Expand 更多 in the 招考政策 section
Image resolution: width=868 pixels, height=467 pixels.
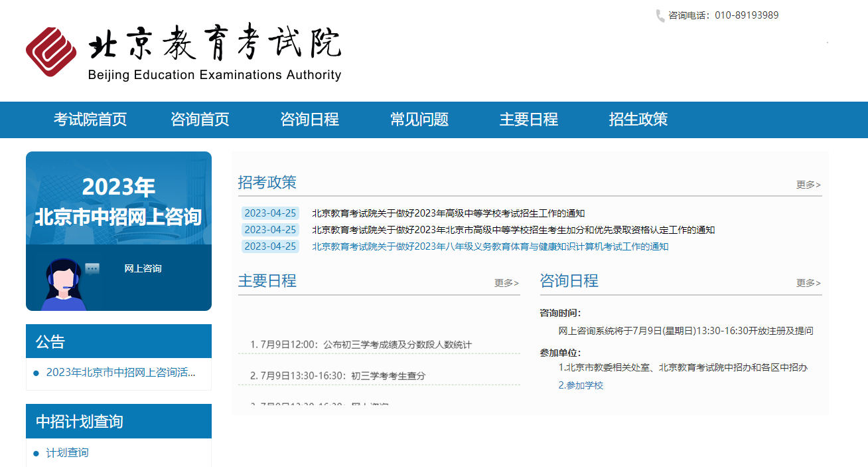pos(808,185)
